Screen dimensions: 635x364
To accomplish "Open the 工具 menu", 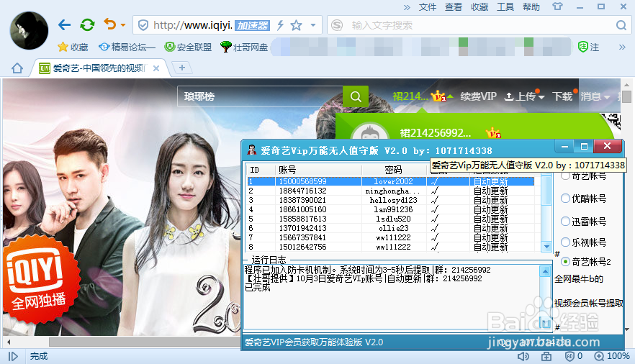I will tap(505, 7).
